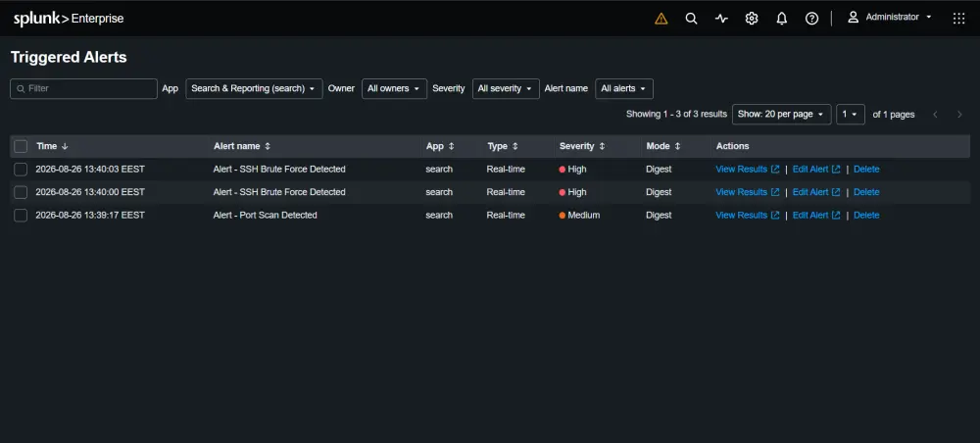Click 'Alert - Port Scan Detected' name text
This screenshot has height=443, width=980.
tap(265, 216)
